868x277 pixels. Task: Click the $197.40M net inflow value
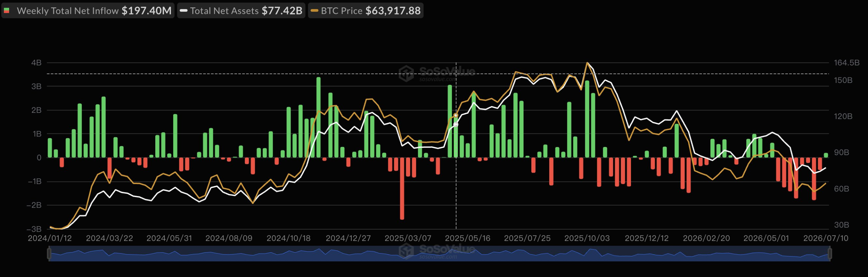pos(146,10)
